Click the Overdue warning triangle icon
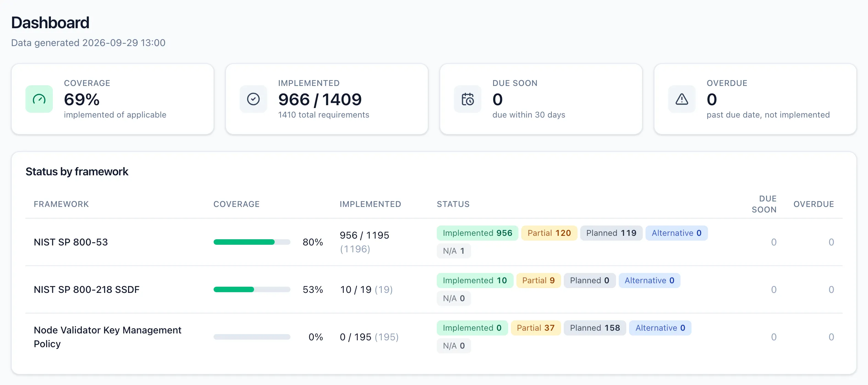 [x=682, y=99]
